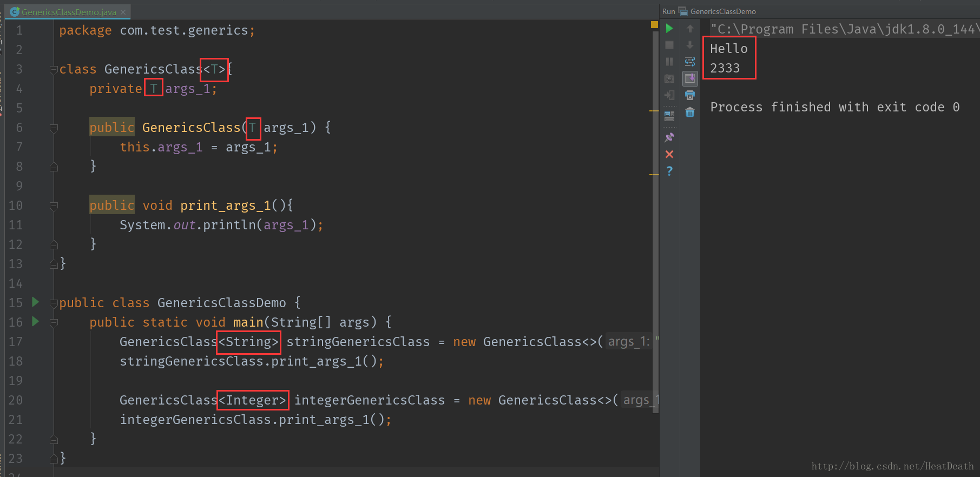The height and width of the screenshot is (477, 980).
Task: Click 'this.args_1' on line 7
Action: (x=161, y=147)
